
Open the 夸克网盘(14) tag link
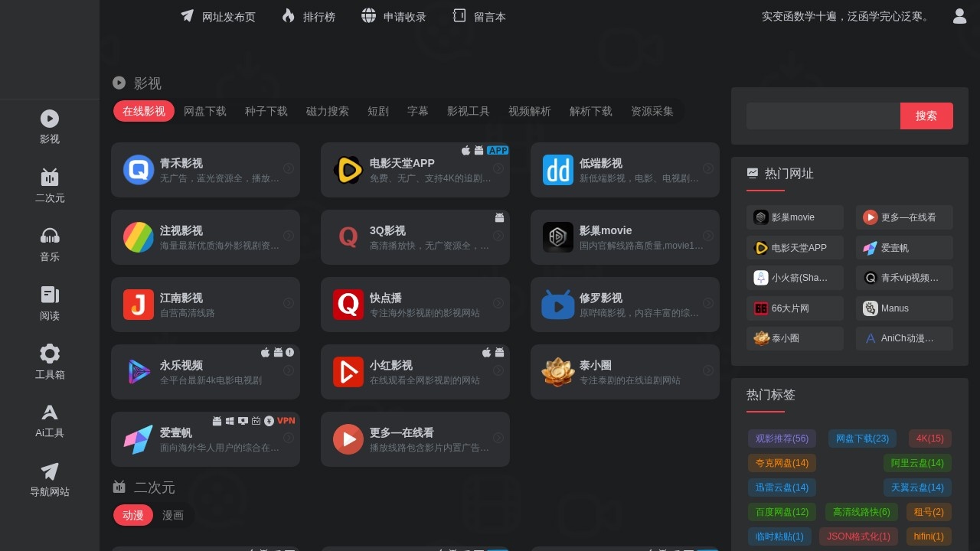782,463
